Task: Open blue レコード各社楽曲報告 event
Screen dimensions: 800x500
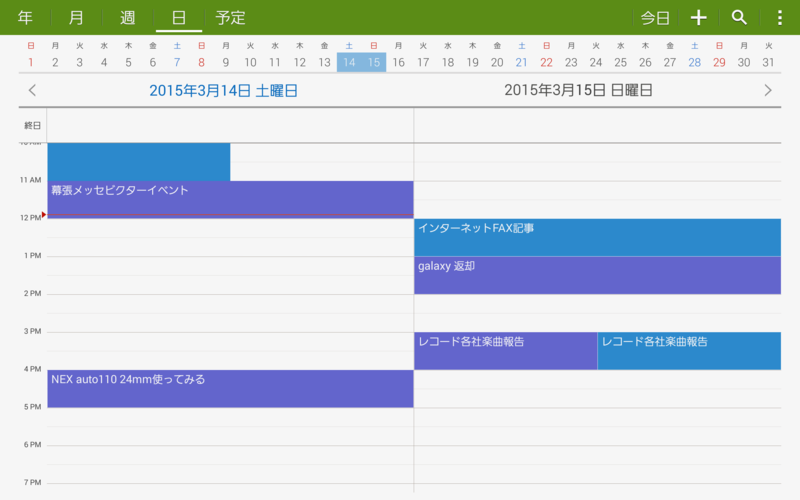Action: [x=689, y=351]
